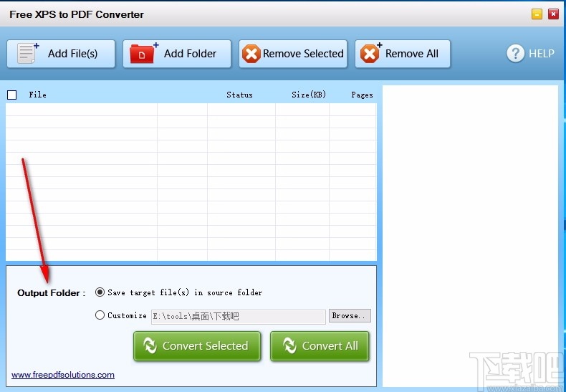This screenshot has height=392, width=566.
Task: Click the Convert All button label
Action: point(330,346)
